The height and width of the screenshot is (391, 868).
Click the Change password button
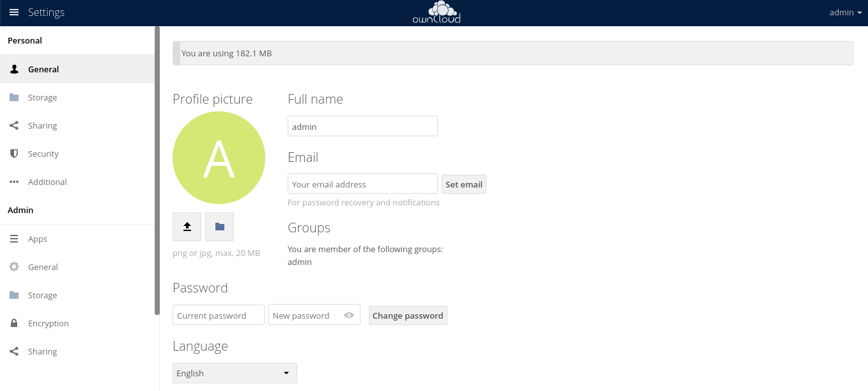click(408, 315)
